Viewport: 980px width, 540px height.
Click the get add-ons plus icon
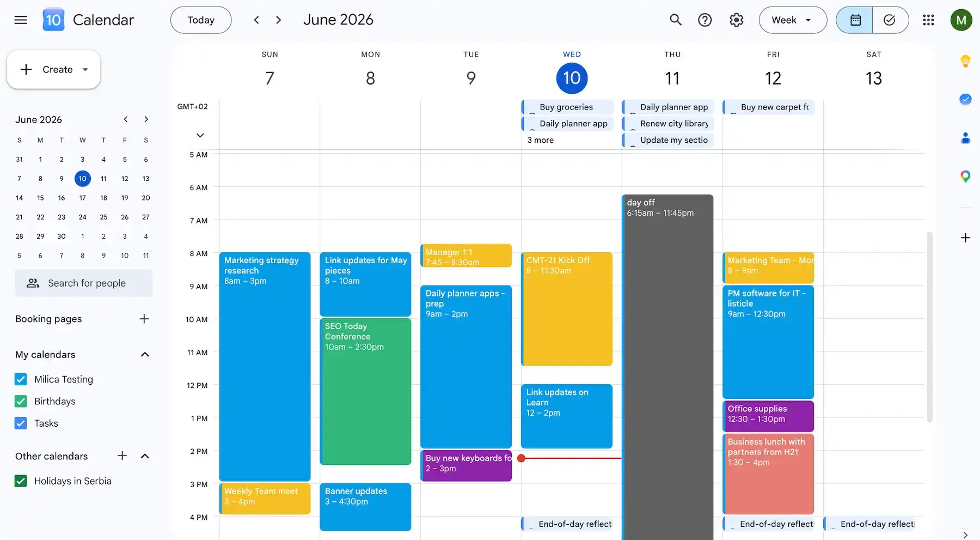(965, 238)
